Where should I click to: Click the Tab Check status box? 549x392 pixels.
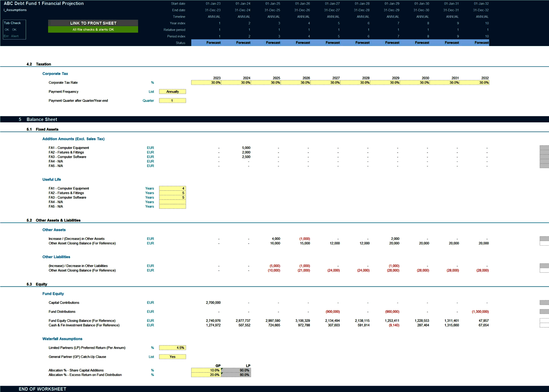pos(14,29)
